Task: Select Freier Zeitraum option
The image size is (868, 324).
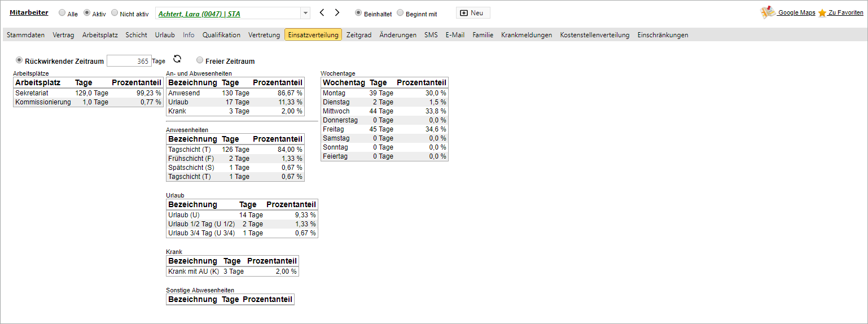Action: 200,60
